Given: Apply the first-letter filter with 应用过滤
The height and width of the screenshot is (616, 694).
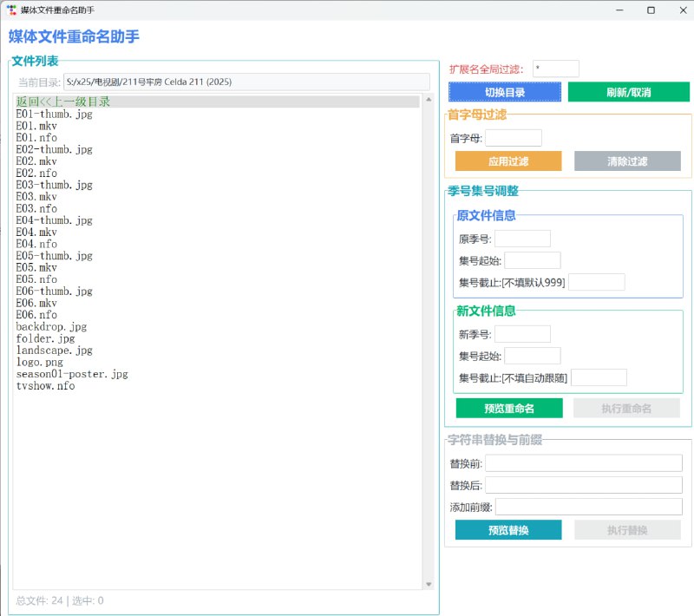Looking at the screenshot, I should pos(507,161).
